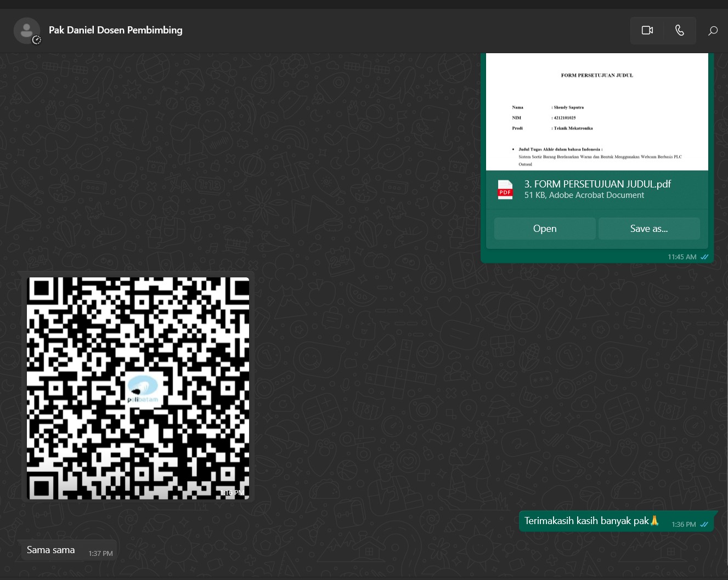
Task: Start a voice call from chat header
Action: (679, 30)
